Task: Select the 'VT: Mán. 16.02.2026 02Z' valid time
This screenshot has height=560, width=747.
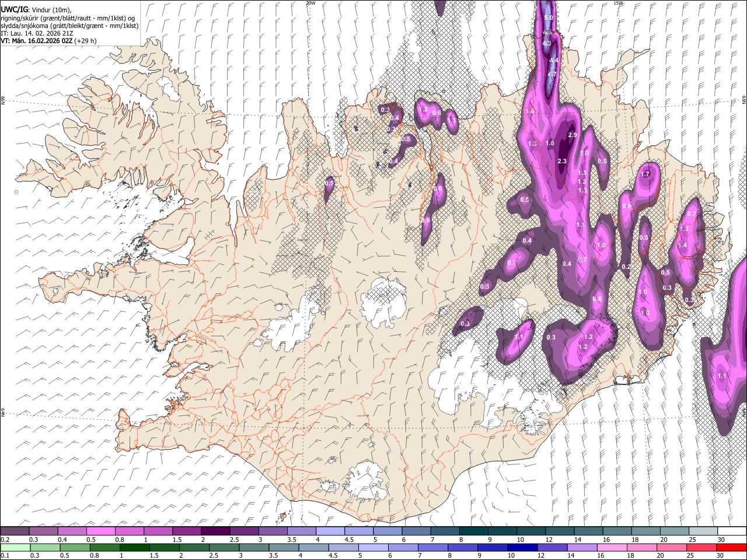Action: pyautogui.click(x=37, y=41)
